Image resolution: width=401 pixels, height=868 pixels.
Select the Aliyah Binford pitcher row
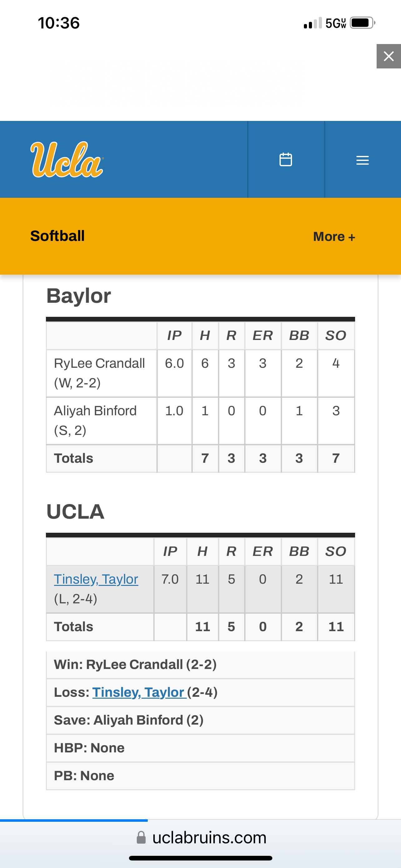tap(201, 421)
